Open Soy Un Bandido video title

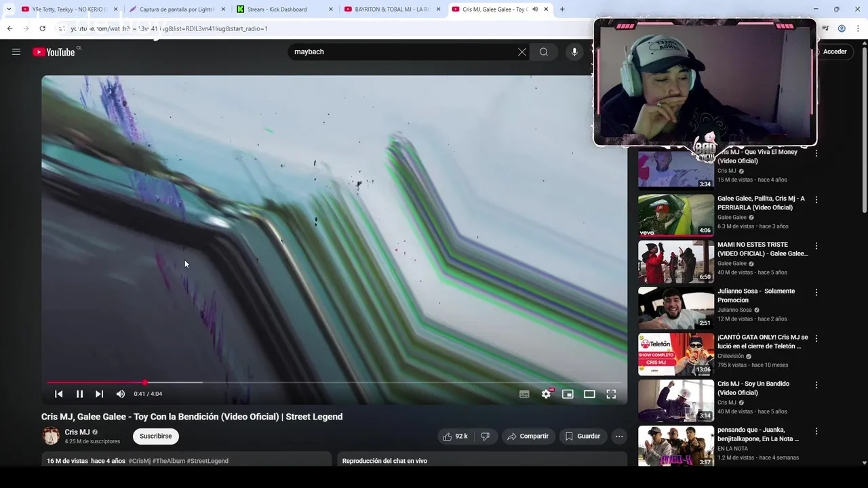tap(753, 388)
